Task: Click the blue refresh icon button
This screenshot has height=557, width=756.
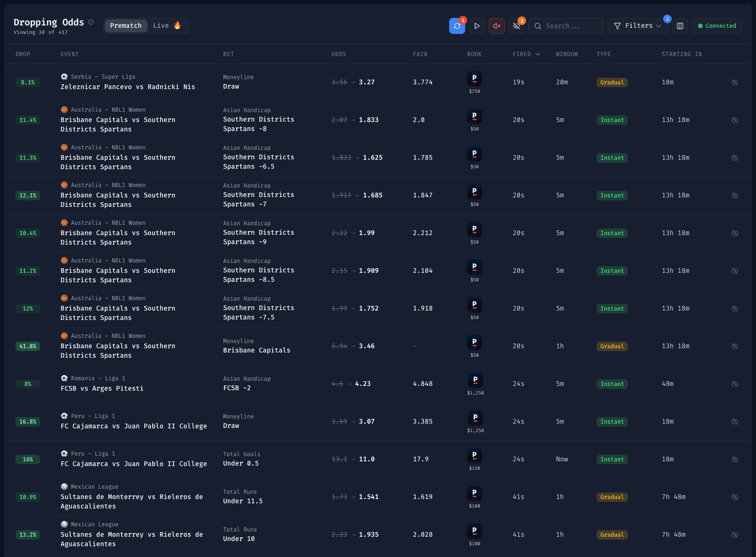Action: (457, 26)
